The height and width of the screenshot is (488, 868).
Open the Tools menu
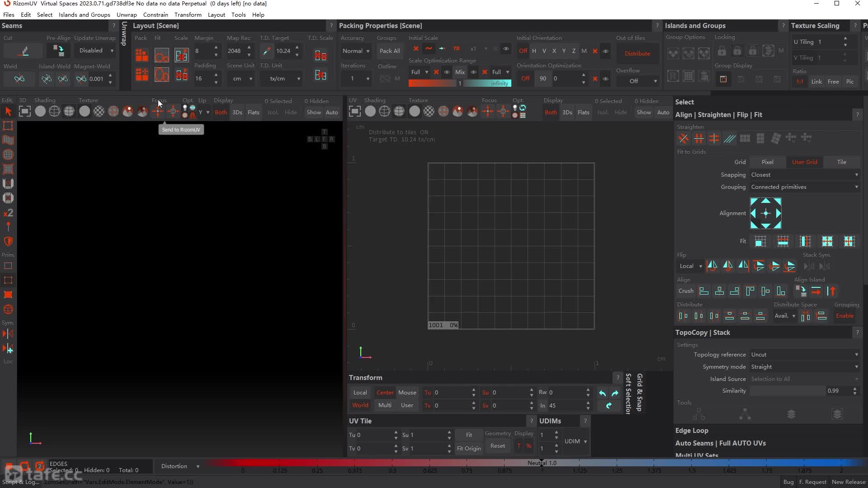click(239, 15)
